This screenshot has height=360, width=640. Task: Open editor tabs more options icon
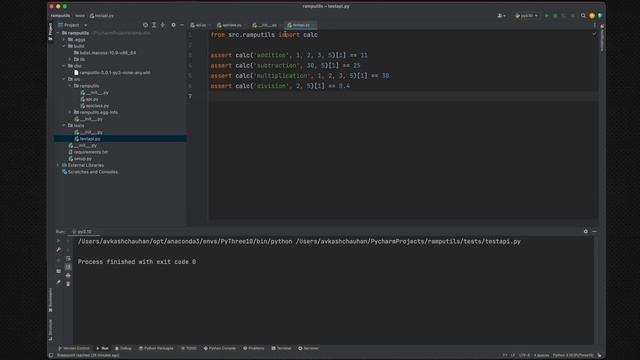[594, 25]
